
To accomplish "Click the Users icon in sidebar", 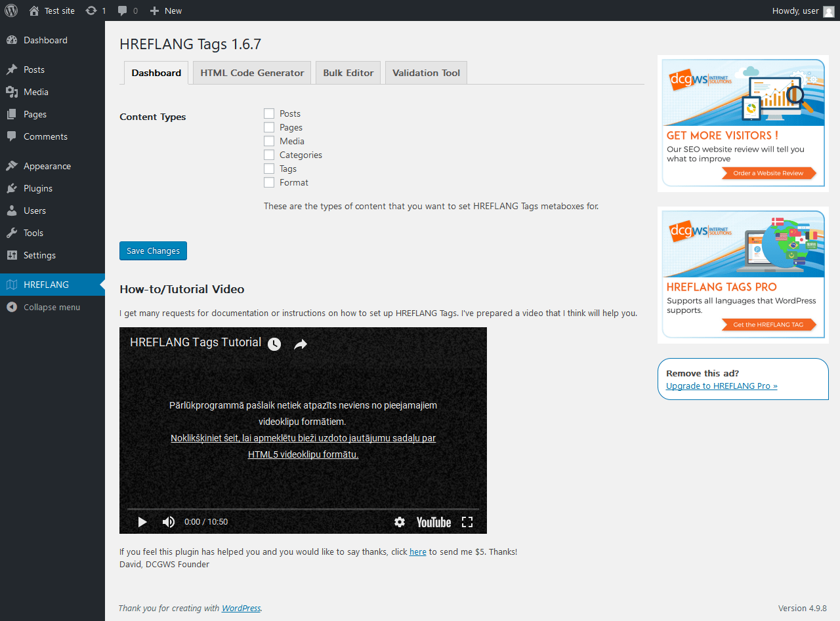I will point(12,210).
